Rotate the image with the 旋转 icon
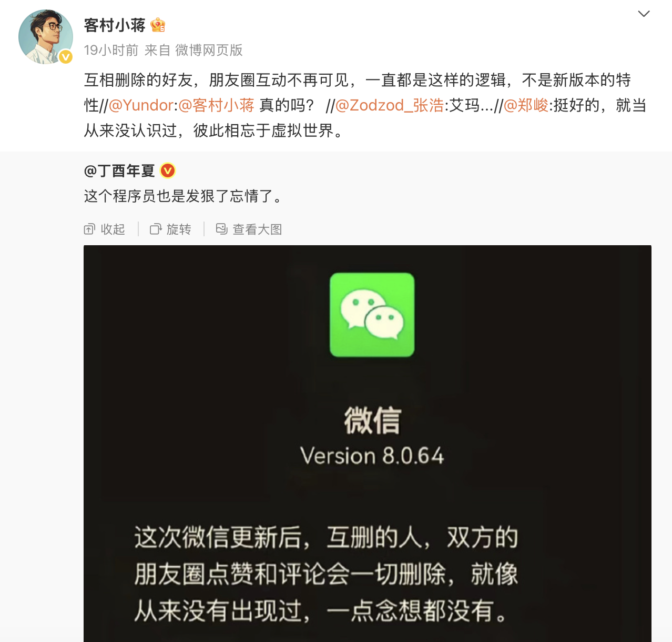Viewport: 672px width, 642px height. pos(156,229)
